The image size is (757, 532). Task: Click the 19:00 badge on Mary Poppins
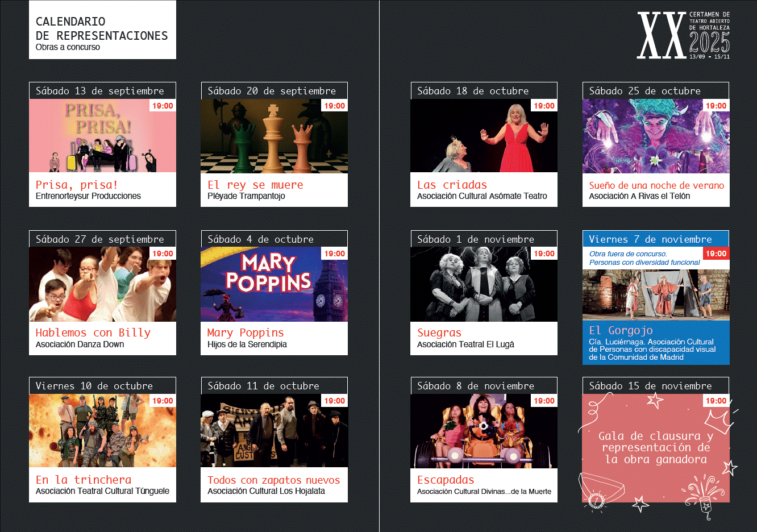[x=335, y=253]
